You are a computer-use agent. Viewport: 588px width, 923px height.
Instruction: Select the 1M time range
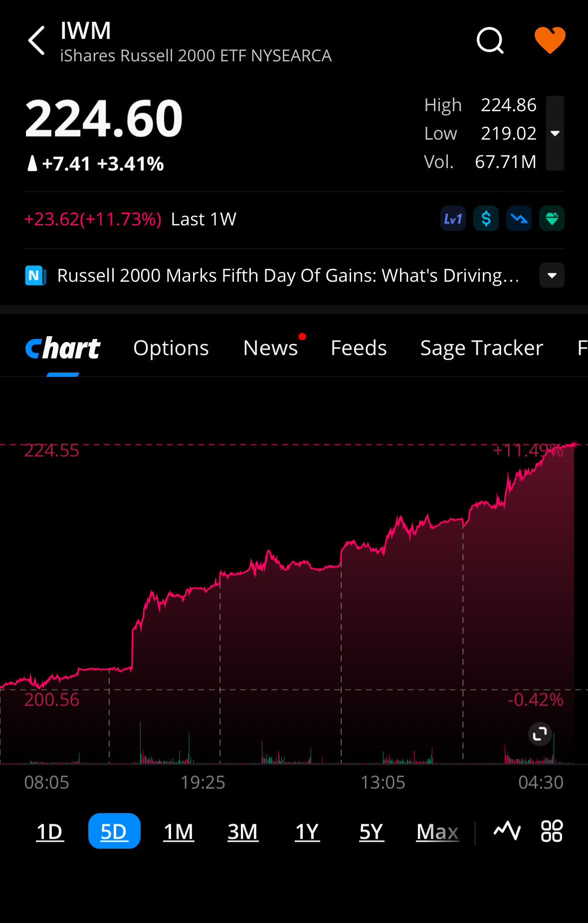click(x=179, y=831)
